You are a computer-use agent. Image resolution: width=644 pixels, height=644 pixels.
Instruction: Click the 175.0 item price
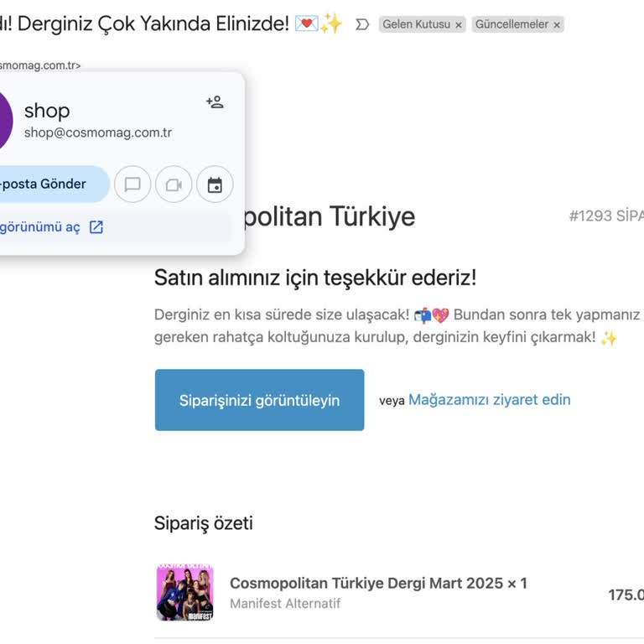click(626, 595)
